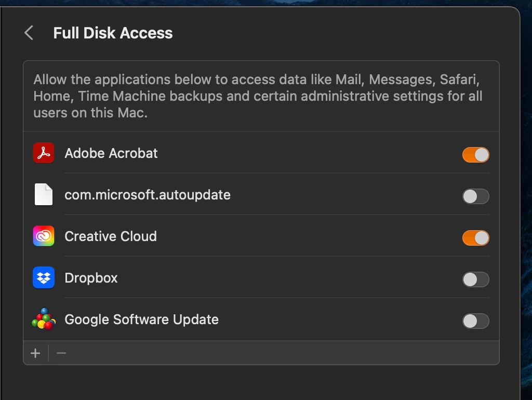Turn off Creative Cloud disk access
This screenshot has width=532, height=400.
pyautogui.click(x=475, y=238)
